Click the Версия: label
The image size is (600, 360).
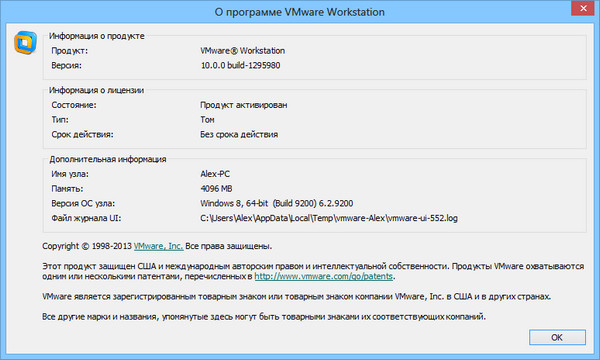[67, 65]
